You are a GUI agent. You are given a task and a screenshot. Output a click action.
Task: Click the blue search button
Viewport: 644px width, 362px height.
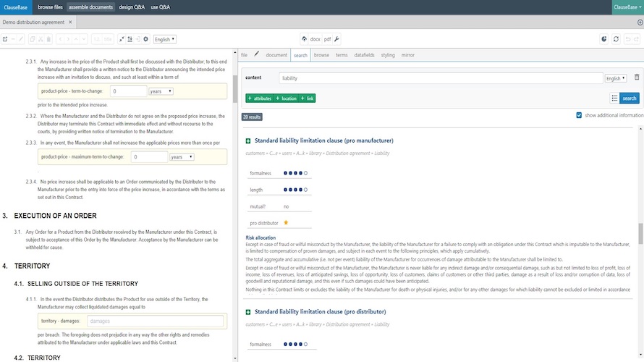[x=630, y=98]
